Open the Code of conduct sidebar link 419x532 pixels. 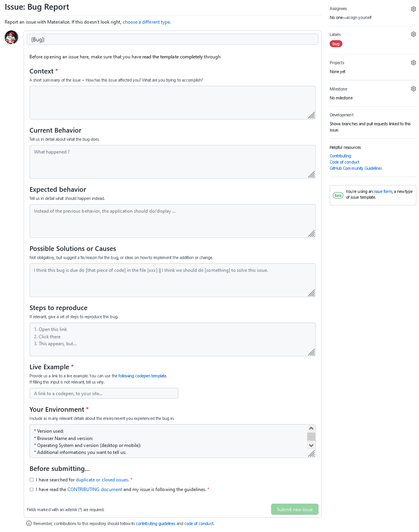tap(344, 162)
